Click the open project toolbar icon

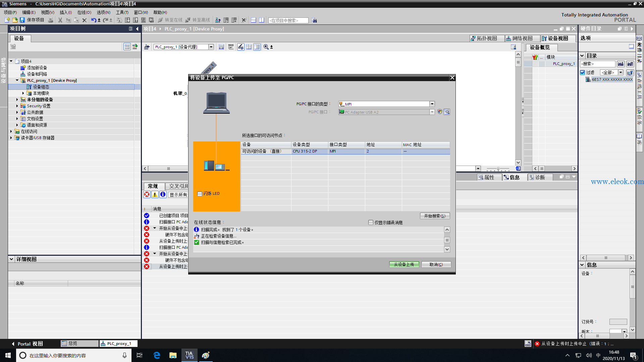click(x=15, y=20)
